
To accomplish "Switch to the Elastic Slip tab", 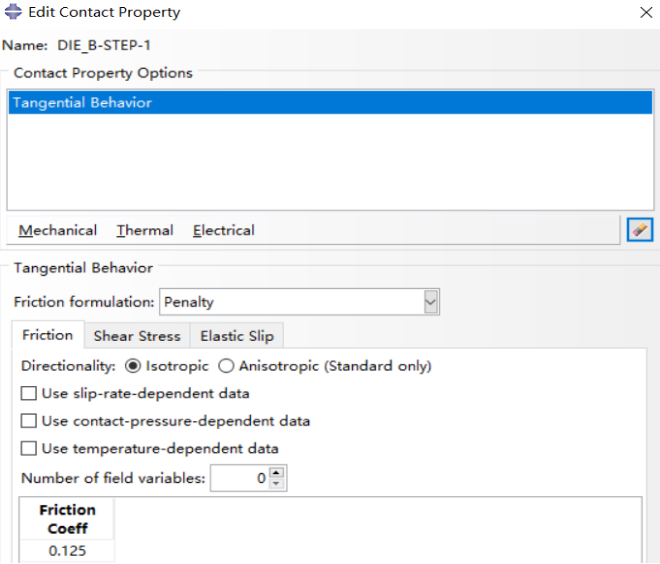I will tap(237, 336).
